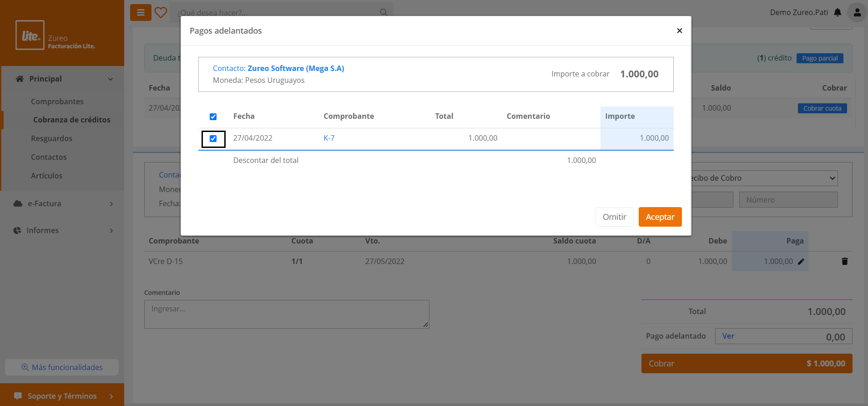Open the user profile avatar

(x=857, y=13)
